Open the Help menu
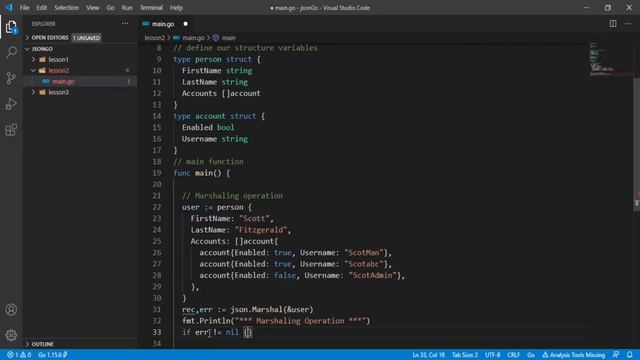The height and width of the screenshot is (360, 640). click(176, 7)
